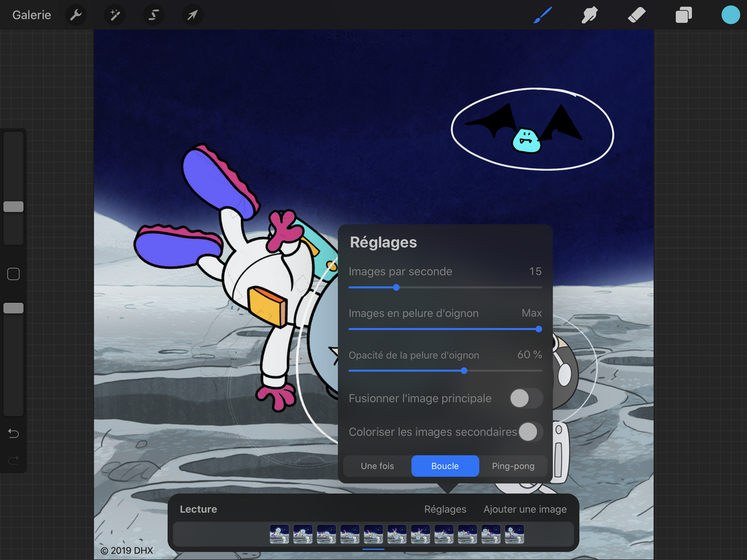
Task: Select the third frame thumbnail in timeline
Action: coord(326,534)
